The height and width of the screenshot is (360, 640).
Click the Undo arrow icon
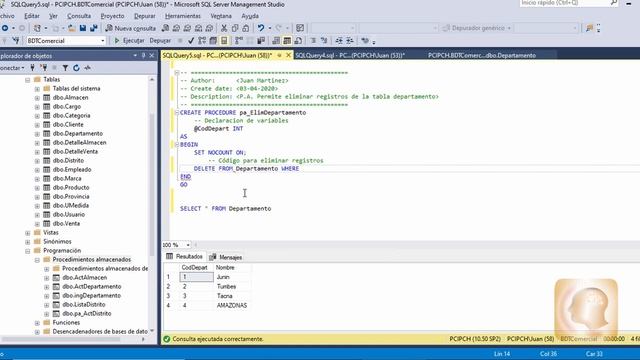point(260,28)
